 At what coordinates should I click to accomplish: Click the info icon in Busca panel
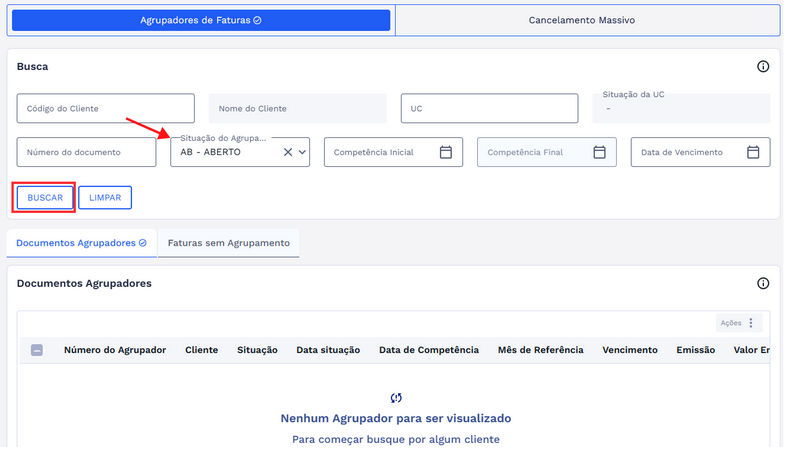[x=763, y=66]
